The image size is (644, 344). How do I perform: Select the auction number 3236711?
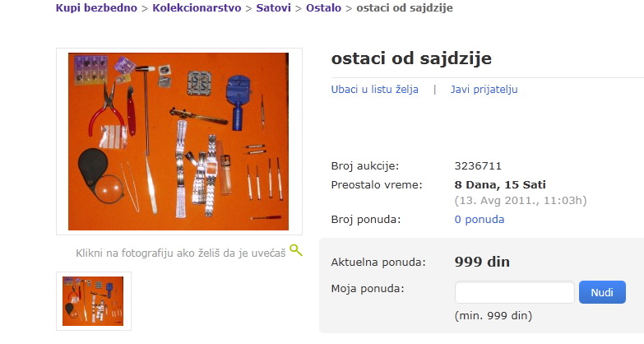478,166
